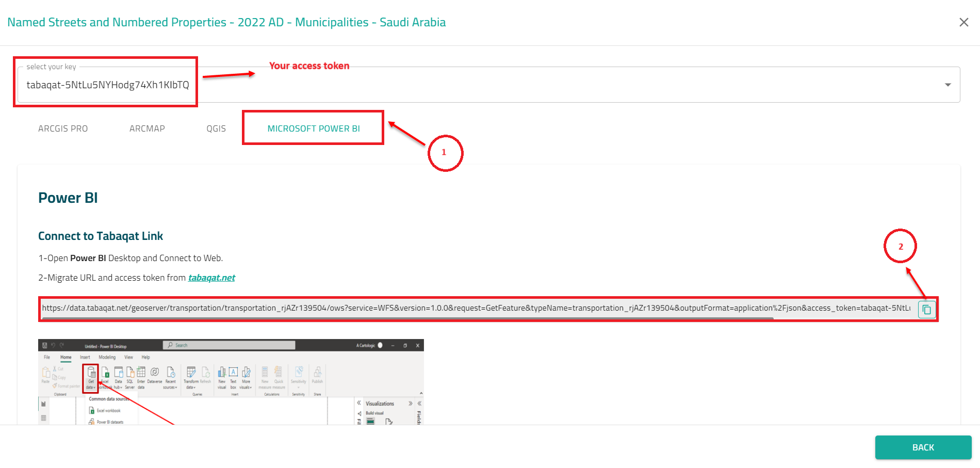This screenshot has height=468, width=980.
Task: Select the MICROSOFT POWER BI tab
Action: click(314, 128)
